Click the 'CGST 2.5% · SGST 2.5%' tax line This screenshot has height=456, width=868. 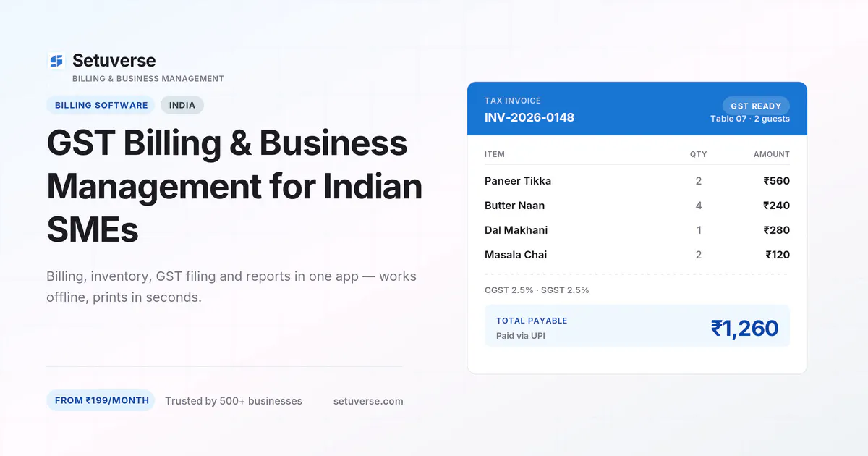coord(537,290)
